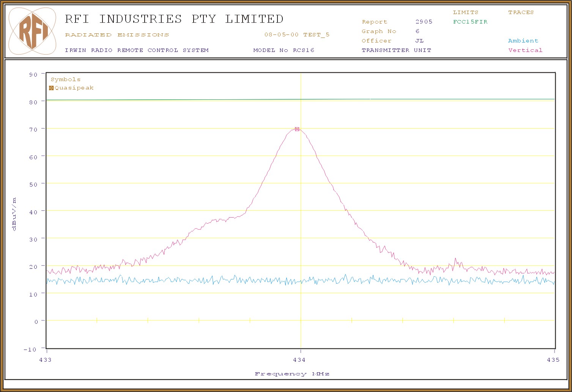The height and width of the screenshot is (392, 572).
Task: Click the 80 value on y-axis
Action: 33,102
